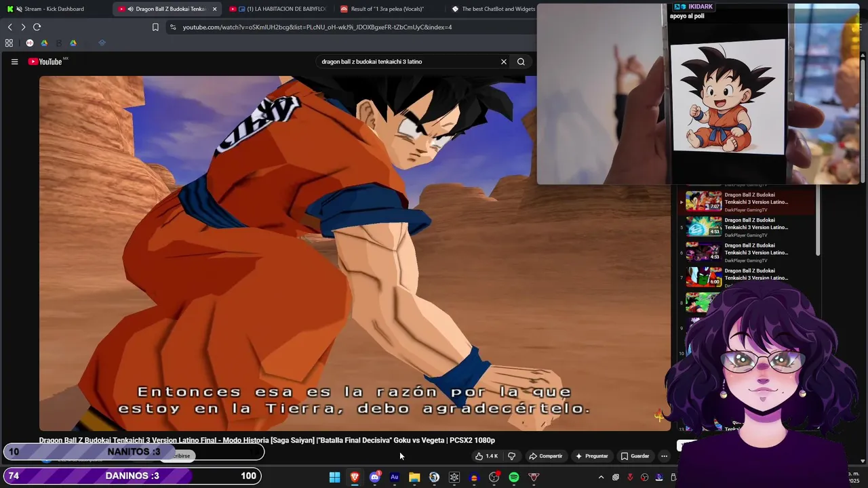The image size is (868, 488).
Task: Run search with magnifier button
Action: [x=521, y=62]
